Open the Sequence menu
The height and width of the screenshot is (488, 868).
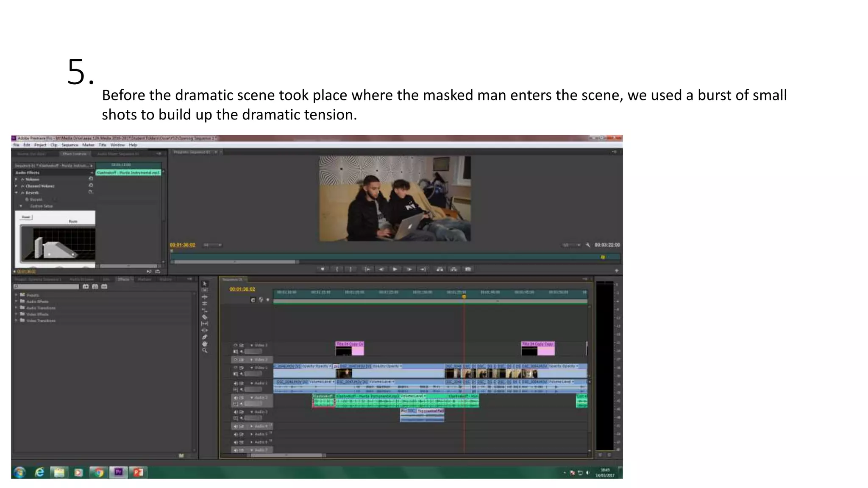point(70,145)
